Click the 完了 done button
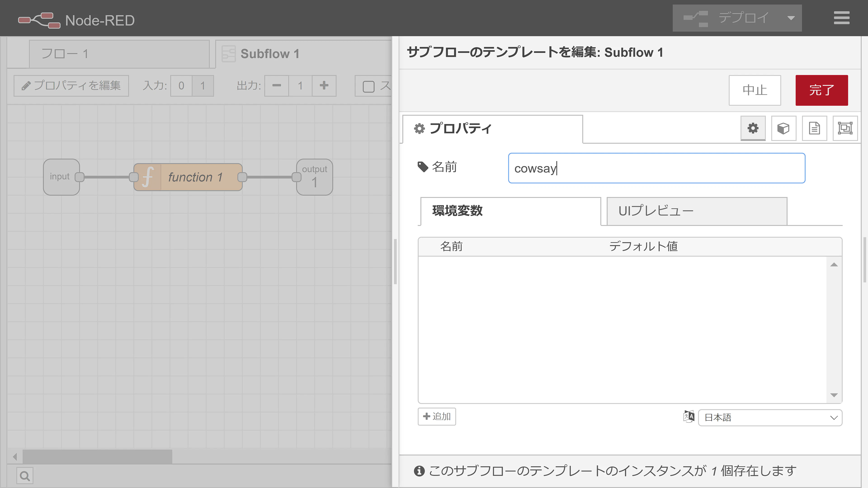868x488 pixels. click(821, 90)
